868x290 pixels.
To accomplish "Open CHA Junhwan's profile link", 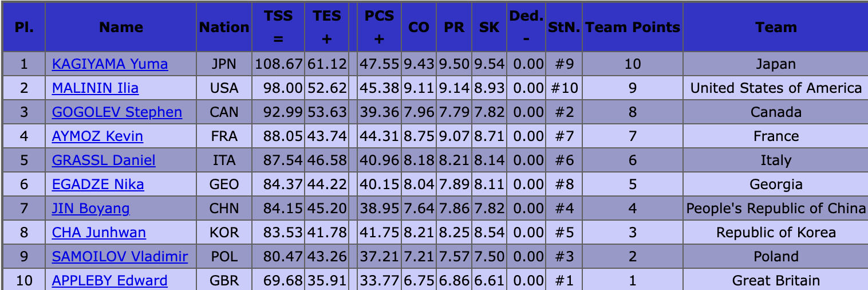I will point(98,232).
